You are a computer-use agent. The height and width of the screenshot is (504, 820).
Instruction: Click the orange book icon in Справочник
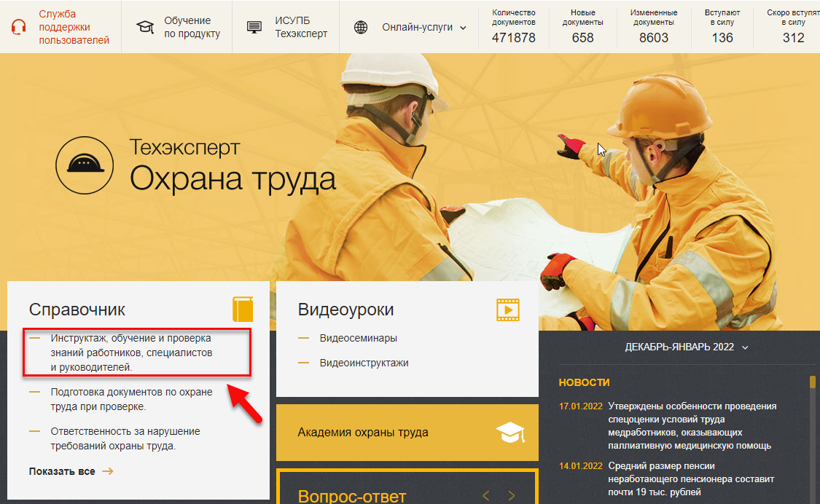(243, 310)
